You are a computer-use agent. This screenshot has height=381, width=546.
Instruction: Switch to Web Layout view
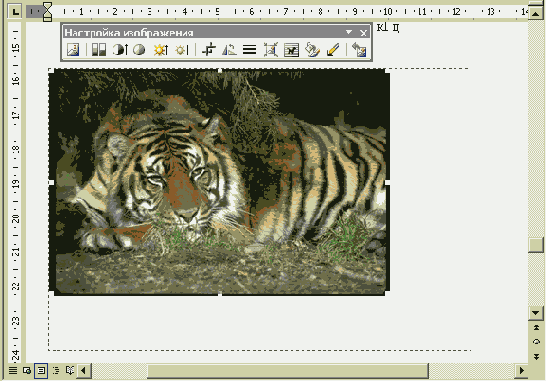[x=27, y=370]
